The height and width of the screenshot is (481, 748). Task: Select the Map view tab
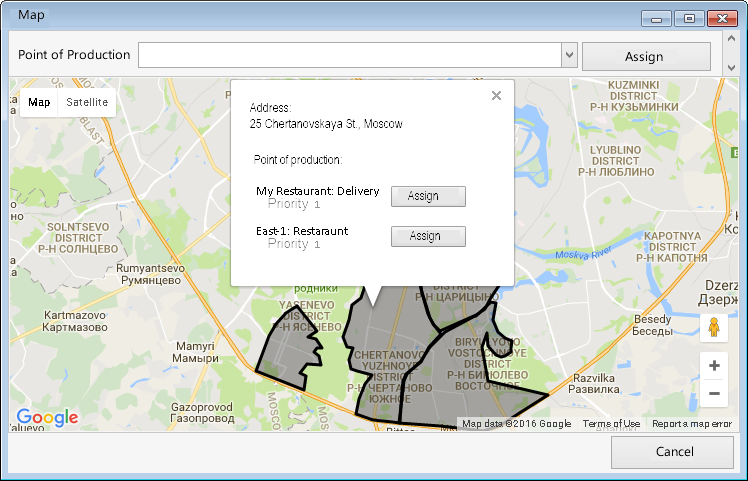tap(39, 102)
